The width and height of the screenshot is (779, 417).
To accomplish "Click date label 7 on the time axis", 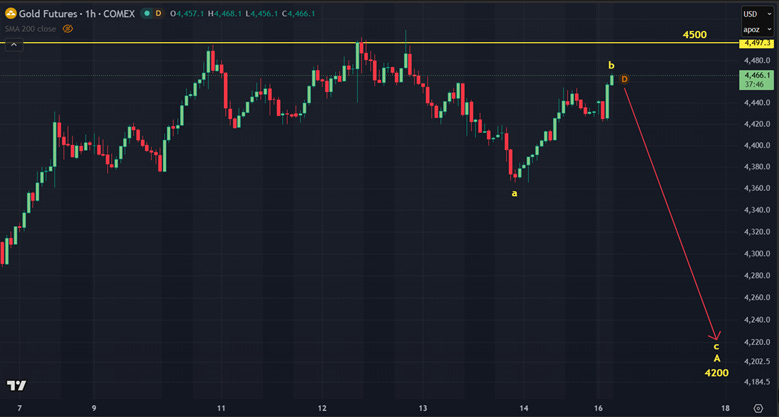I will pos(19,409).
